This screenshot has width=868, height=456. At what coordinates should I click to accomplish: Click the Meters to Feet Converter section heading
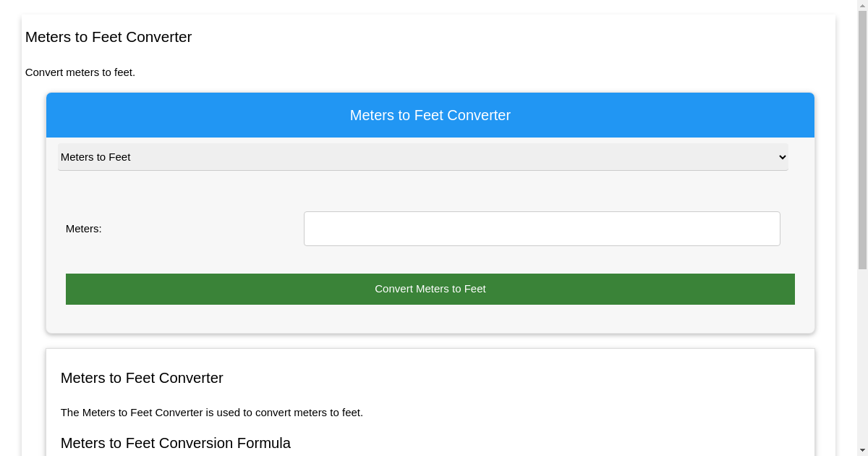(x=142, y=378)
